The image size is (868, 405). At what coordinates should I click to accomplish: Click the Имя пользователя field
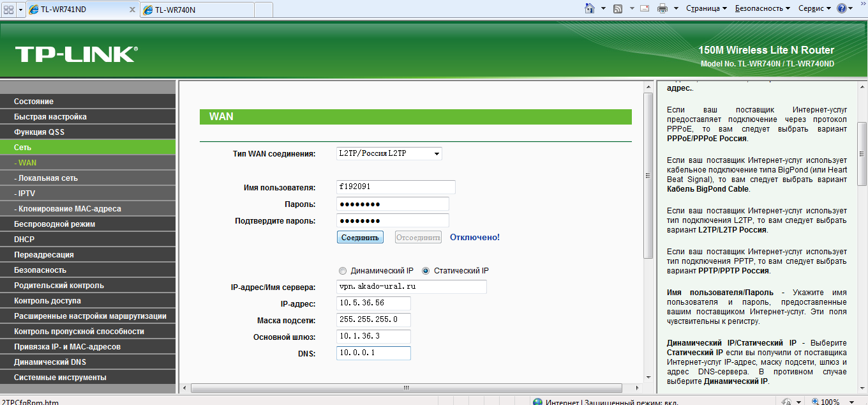coord(396,187)
